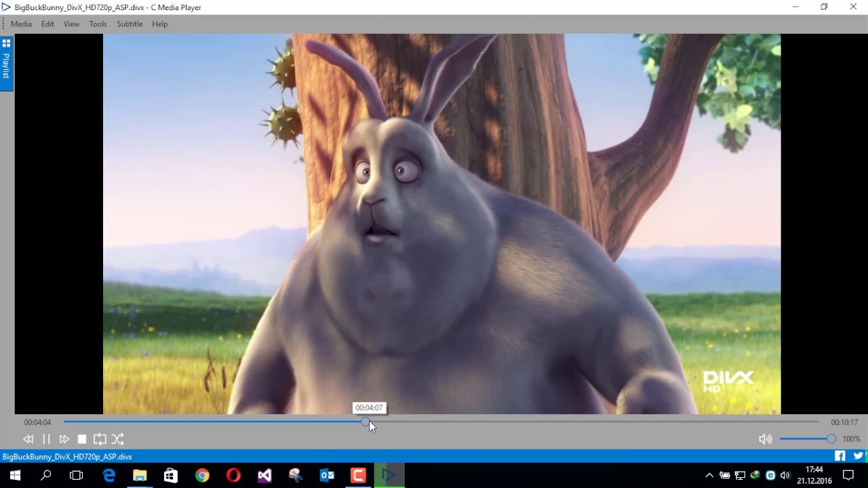Click the total duration 00:10:17
Image resolution: width=868 pixels, height=488 pixels.
(x=844, y=422)
